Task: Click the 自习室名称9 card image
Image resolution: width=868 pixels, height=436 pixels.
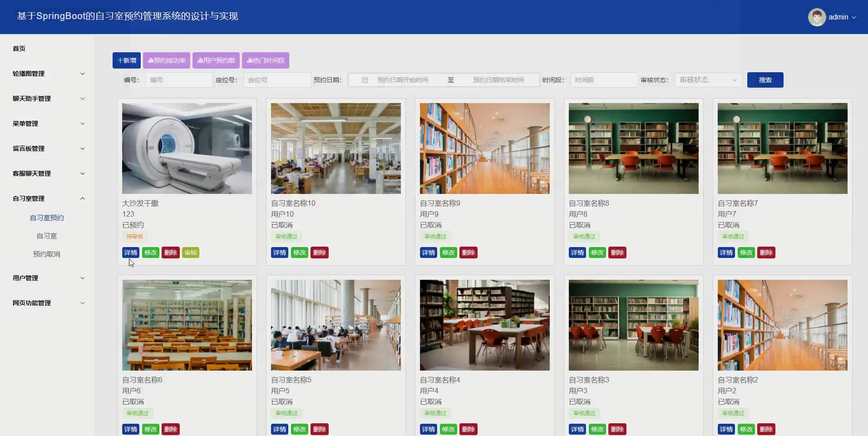Action: click(485, 149)
